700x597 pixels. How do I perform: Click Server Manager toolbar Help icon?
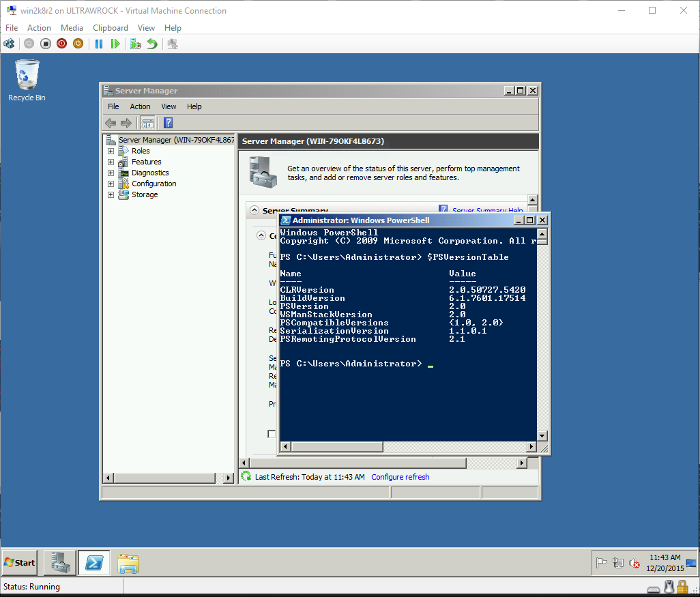click(x=169, y=123)
